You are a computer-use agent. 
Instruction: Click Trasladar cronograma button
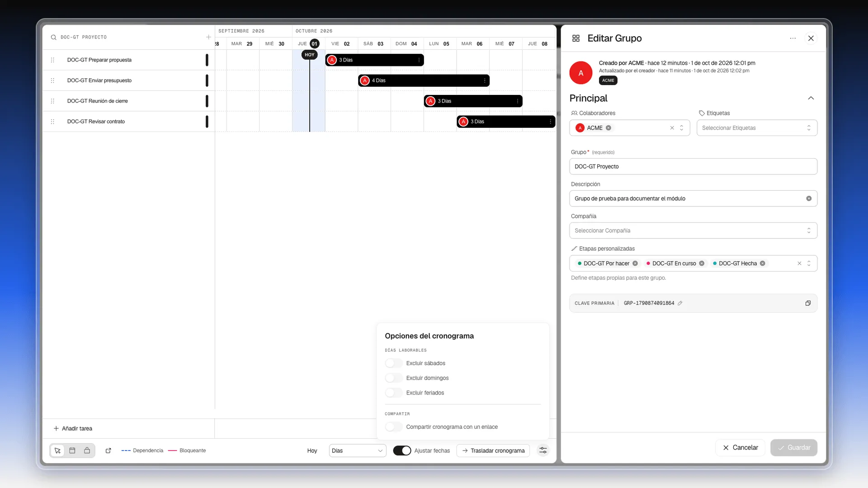[x=493, y=450]
